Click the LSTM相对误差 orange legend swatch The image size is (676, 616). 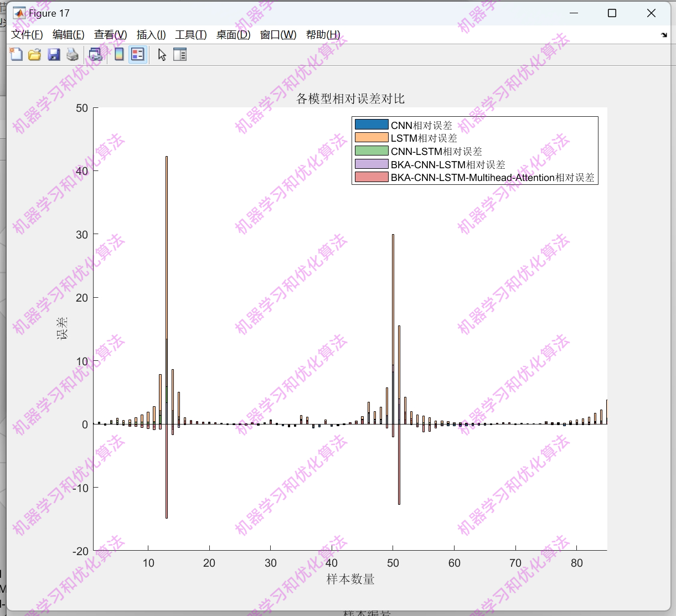[x=371, y=138]
